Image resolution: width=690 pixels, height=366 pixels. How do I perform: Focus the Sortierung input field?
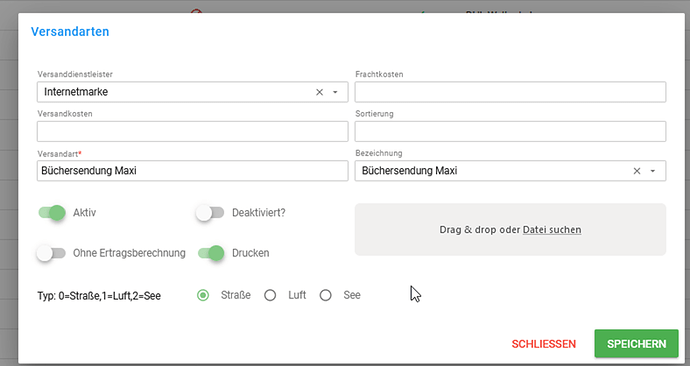click(x=510, y=132)
